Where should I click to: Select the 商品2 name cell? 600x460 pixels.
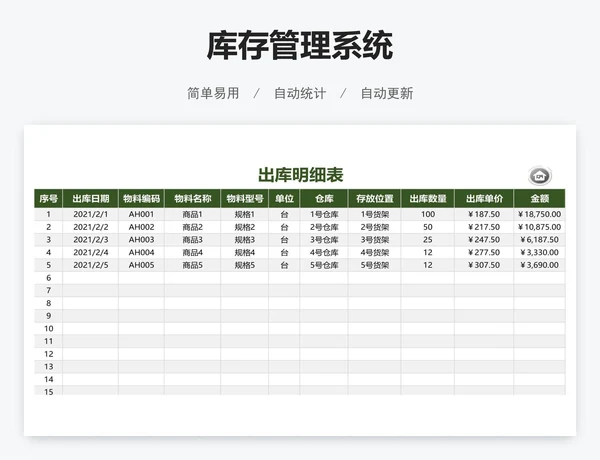[192, 227]
